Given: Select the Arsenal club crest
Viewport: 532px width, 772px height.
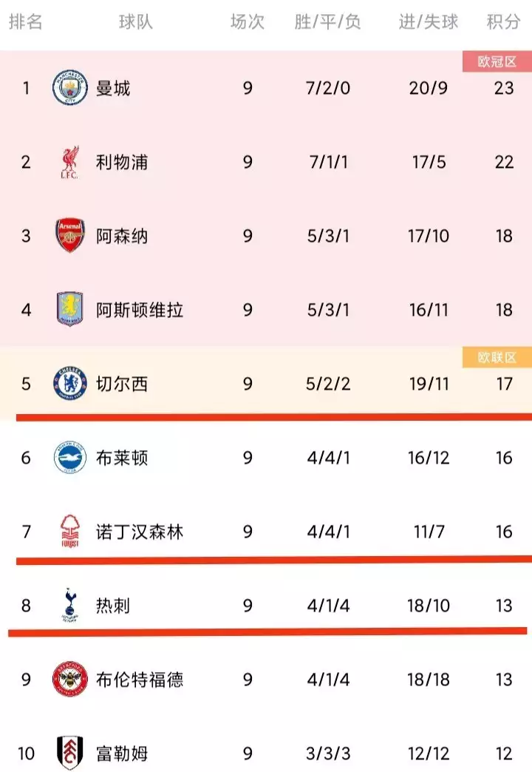Looking at the screenshot, I should [70, 236].
